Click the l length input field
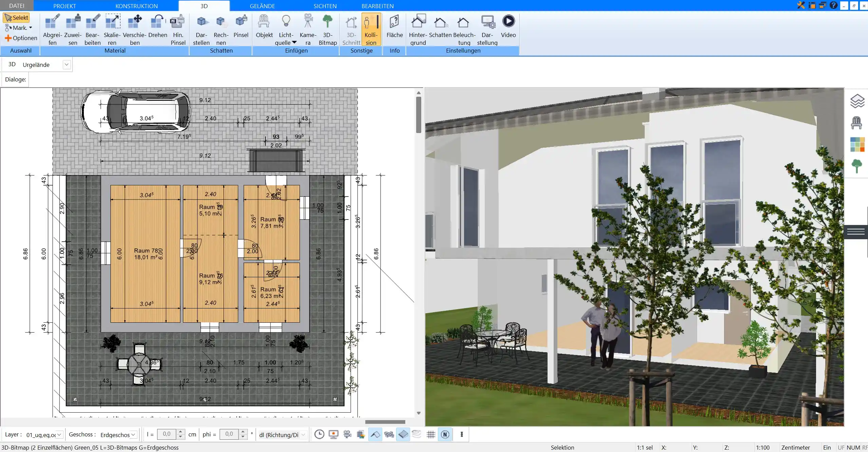868x452 pixels. coord(167,434)
